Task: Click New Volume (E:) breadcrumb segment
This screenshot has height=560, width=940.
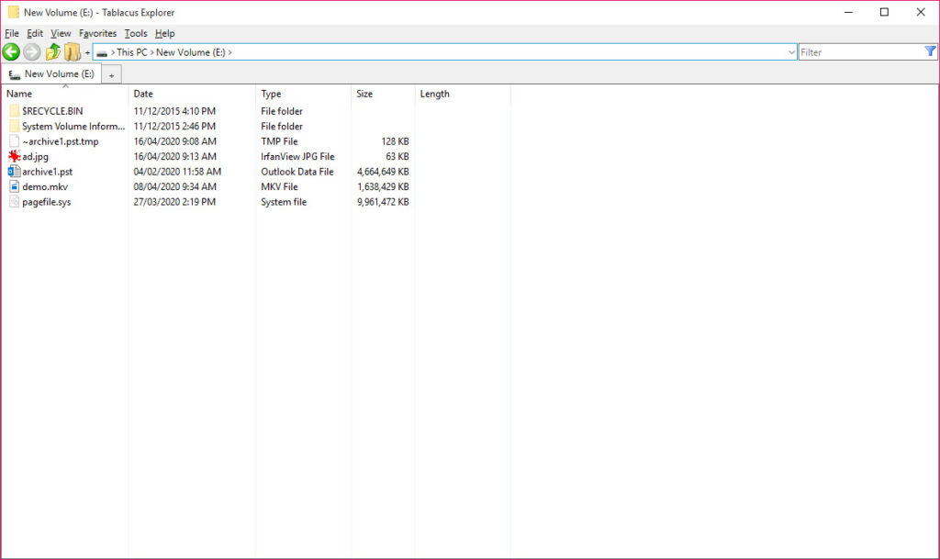Action: (191, 52)
